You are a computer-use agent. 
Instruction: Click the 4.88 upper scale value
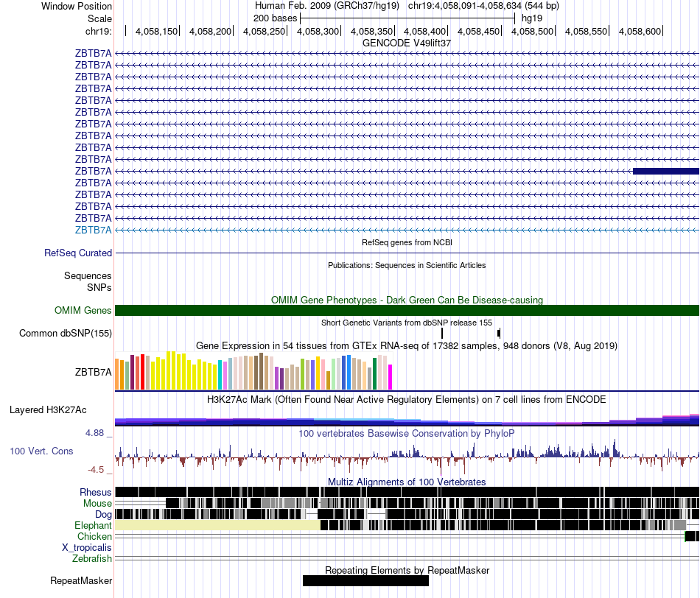94,433
